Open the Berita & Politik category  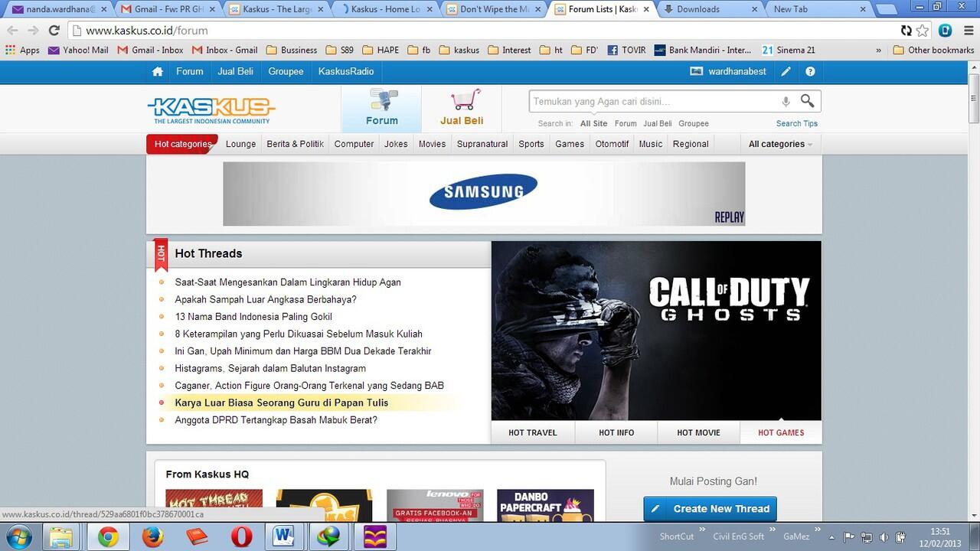click(295, 144)
